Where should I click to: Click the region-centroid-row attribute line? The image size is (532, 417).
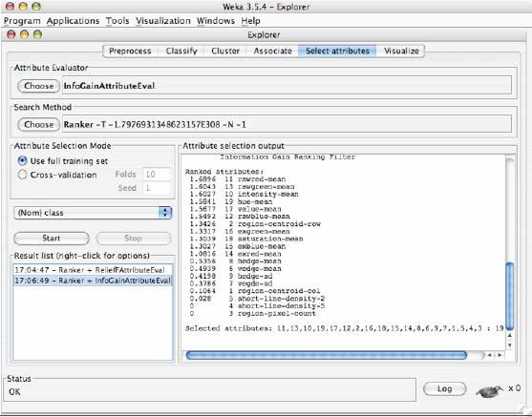(x=255, y=223)
